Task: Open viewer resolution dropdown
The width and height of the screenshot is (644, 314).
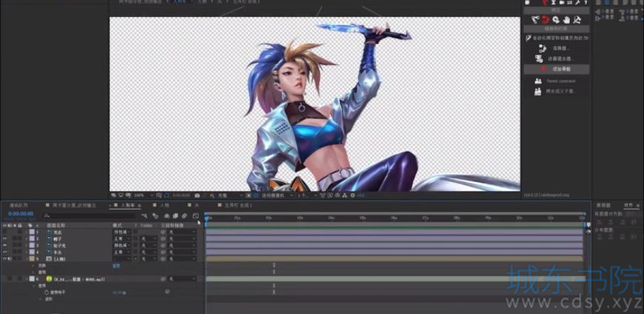Action: point(230,196)
